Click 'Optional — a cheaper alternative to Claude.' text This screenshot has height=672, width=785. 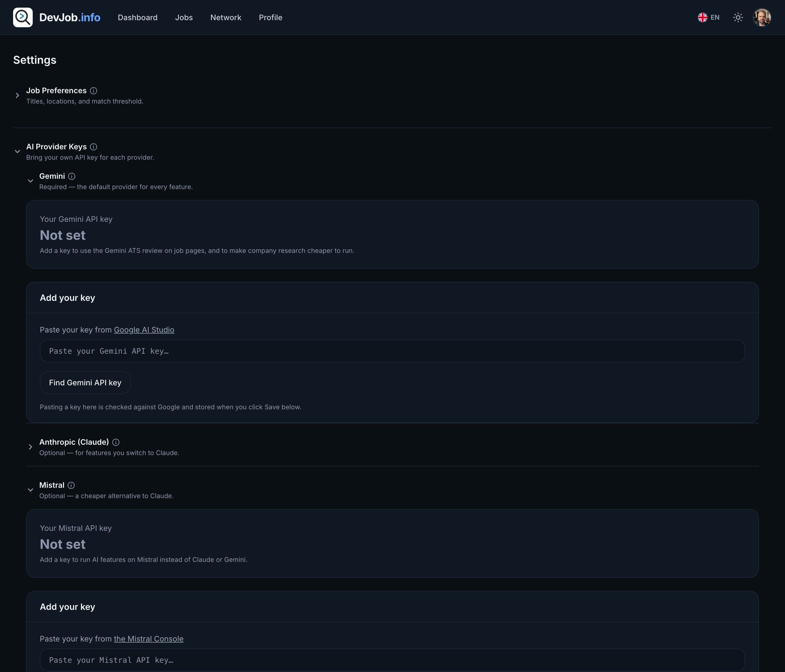pyautogui.click(x=107, y=496)
